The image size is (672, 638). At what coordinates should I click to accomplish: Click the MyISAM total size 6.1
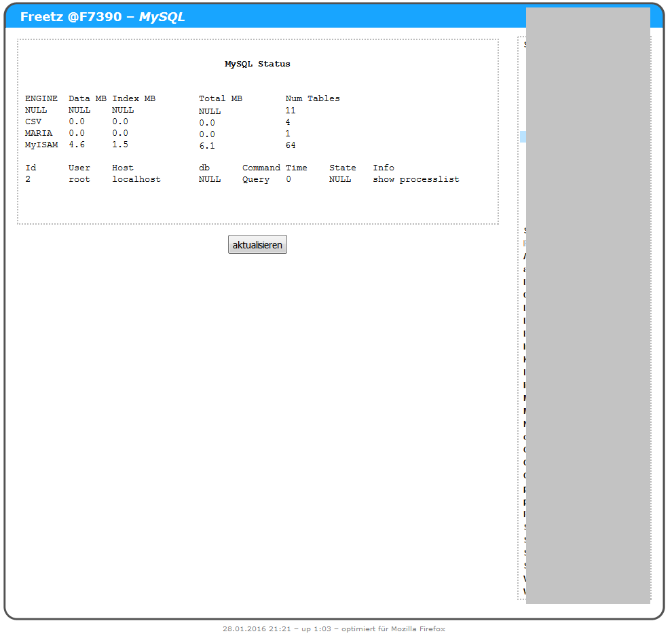(206, 145)
